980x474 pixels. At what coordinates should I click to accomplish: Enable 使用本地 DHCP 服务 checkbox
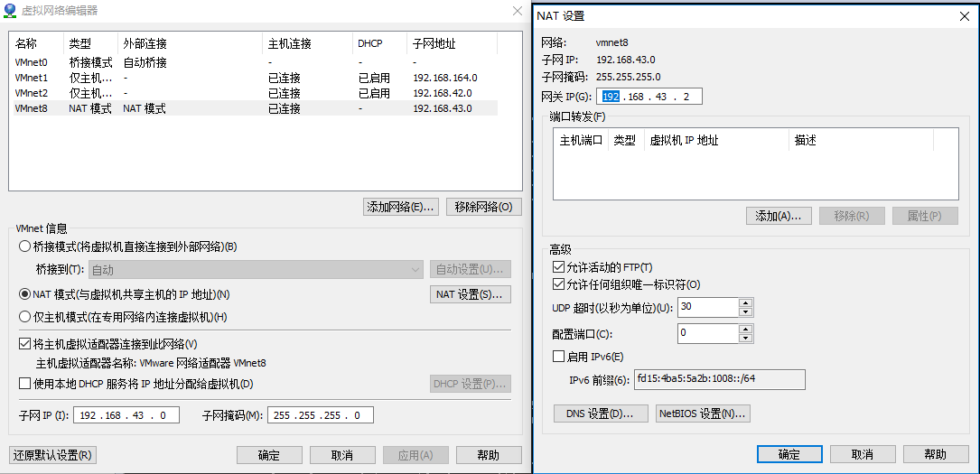point(25,384)
